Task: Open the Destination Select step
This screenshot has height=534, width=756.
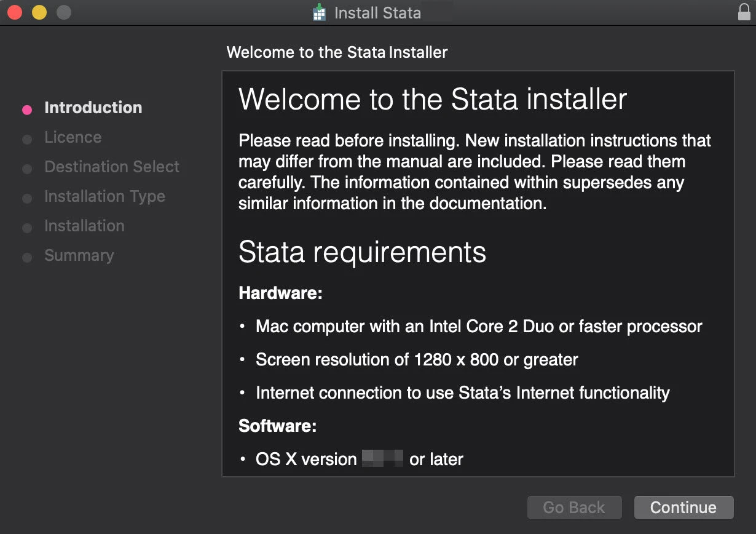Action: [x=112, y=167]
